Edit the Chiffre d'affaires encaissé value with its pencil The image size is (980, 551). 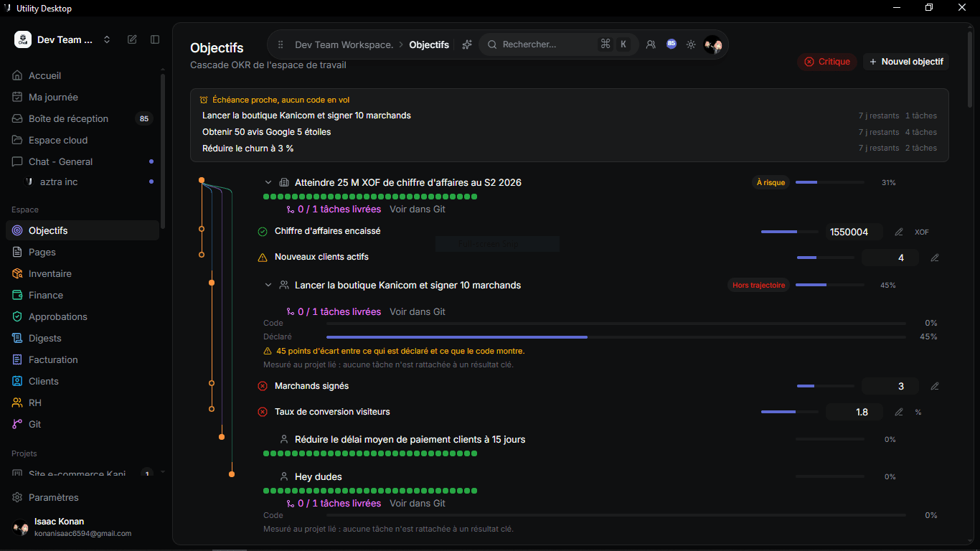click(x=899, y=232)
